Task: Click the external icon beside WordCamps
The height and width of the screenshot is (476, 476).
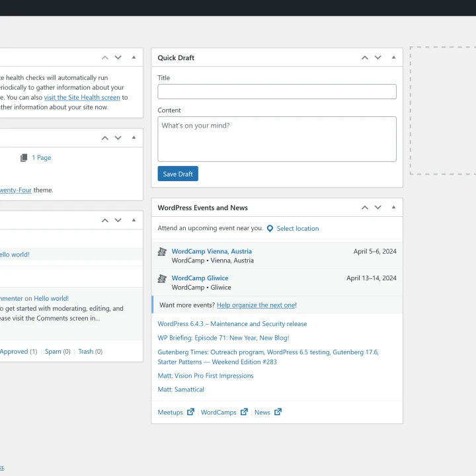Action: [x=244, y=412]
